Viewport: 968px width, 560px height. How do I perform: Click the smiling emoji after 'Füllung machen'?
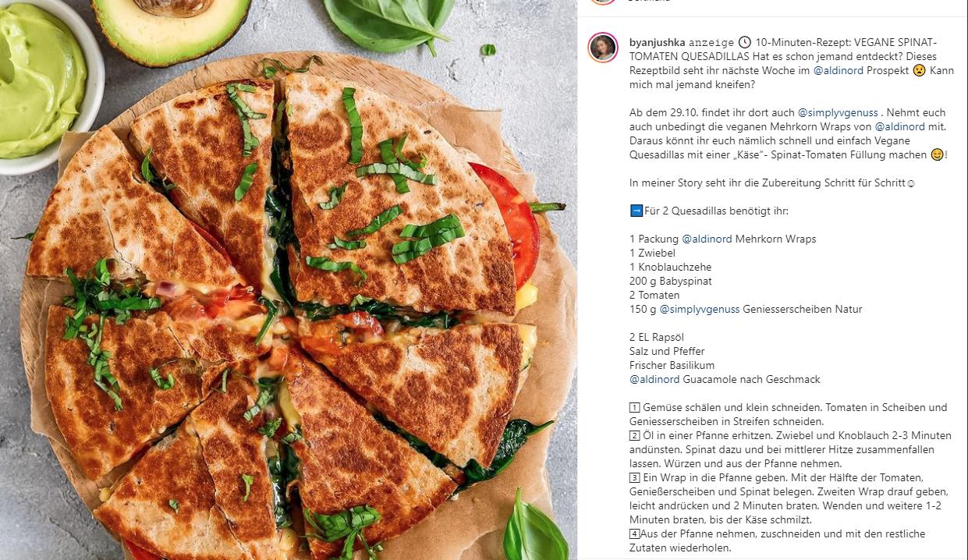click(937, 154)
